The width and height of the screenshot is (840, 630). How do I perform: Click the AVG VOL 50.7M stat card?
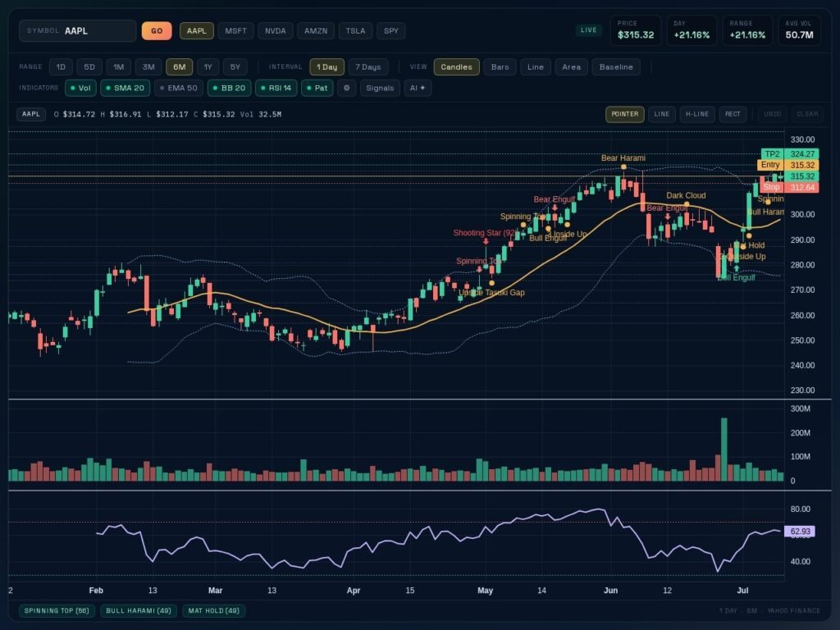pos(799,30)
